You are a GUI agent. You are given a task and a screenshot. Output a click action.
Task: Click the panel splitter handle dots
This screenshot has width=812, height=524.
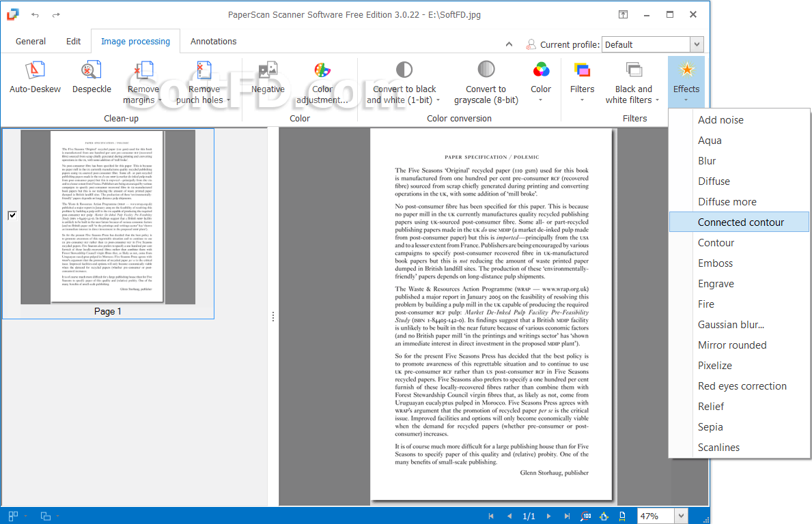[x=273, y=317]
